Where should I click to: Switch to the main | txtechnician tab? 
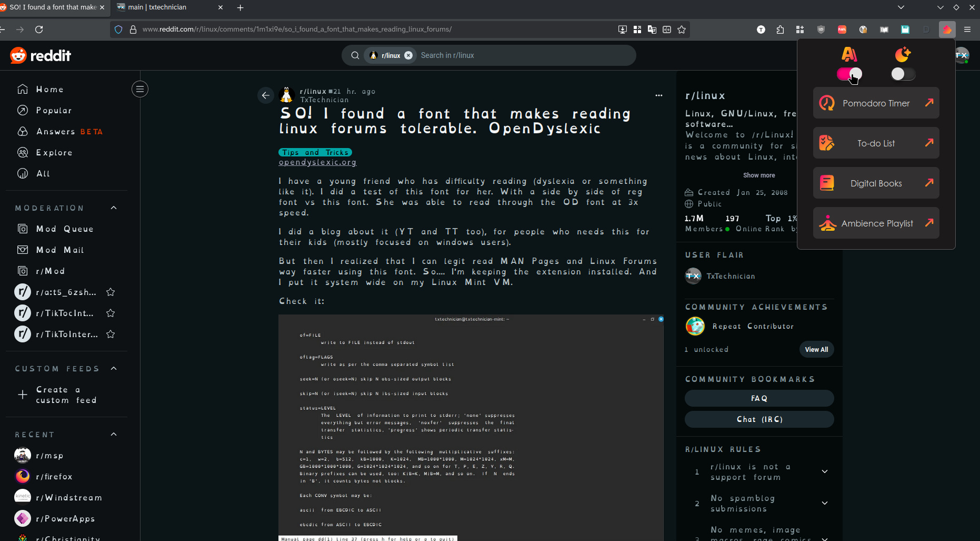click(x=168, y=7)
